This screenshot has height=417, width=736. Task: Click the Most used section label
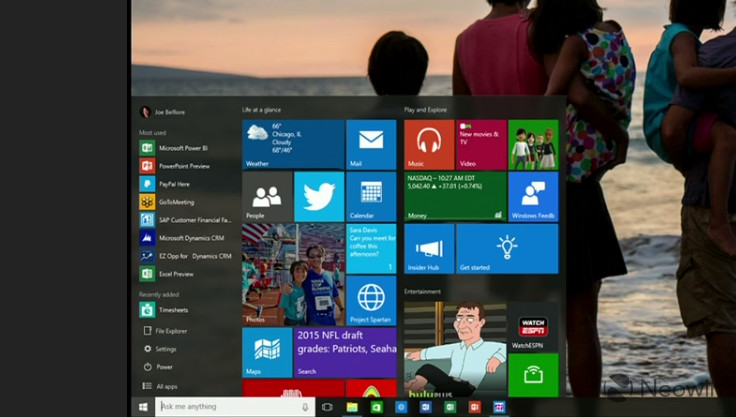pos(153,133)
